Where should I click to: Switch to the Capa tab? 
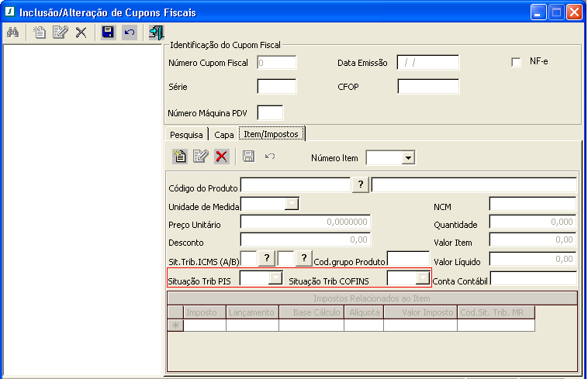(224, 134)
